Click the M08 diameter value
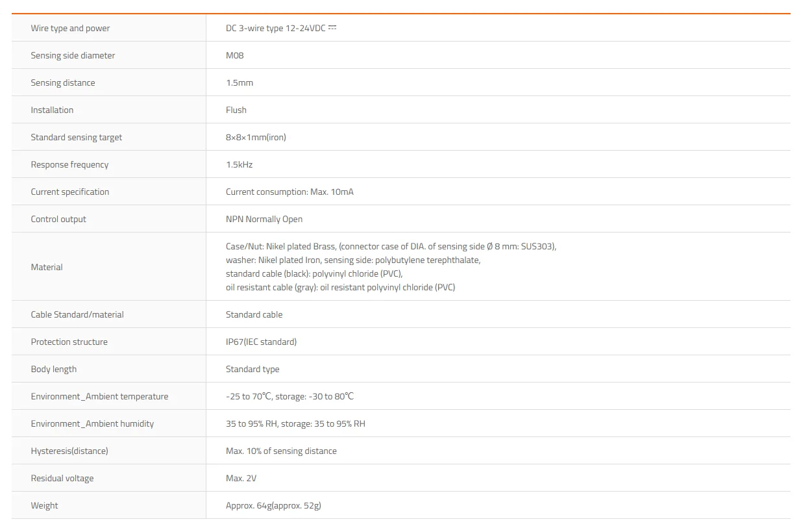Viewport: 812px width, 528px height. [x=235, y=55]
